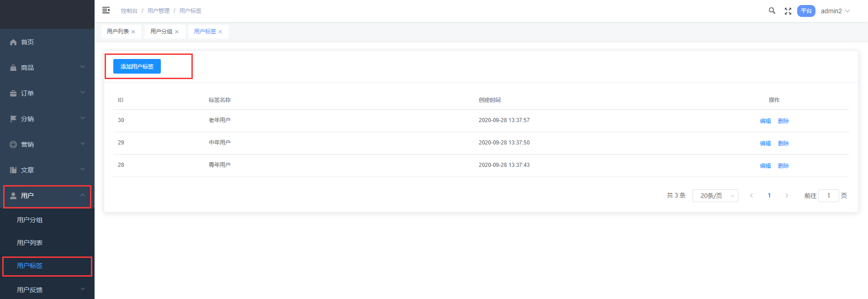868x299 pixels.
Task: Open the search magnifier icon
Action: [x=772, y=11]
